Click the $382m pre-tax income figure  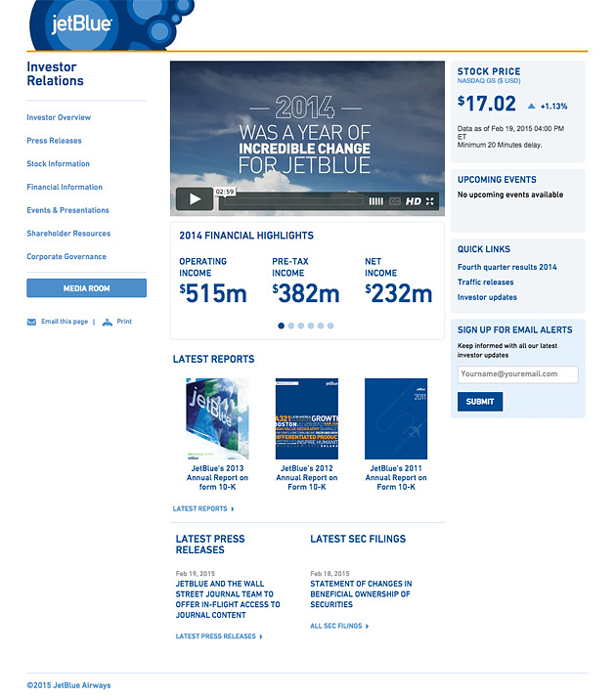[x=306, y=293]
